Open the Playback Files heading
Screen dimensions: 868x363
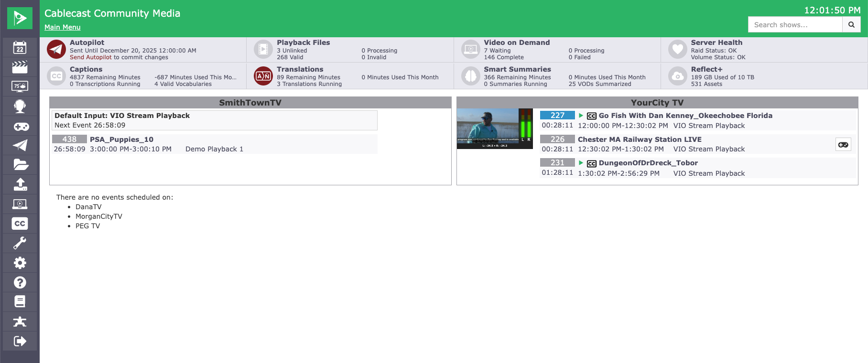(304, 43)
